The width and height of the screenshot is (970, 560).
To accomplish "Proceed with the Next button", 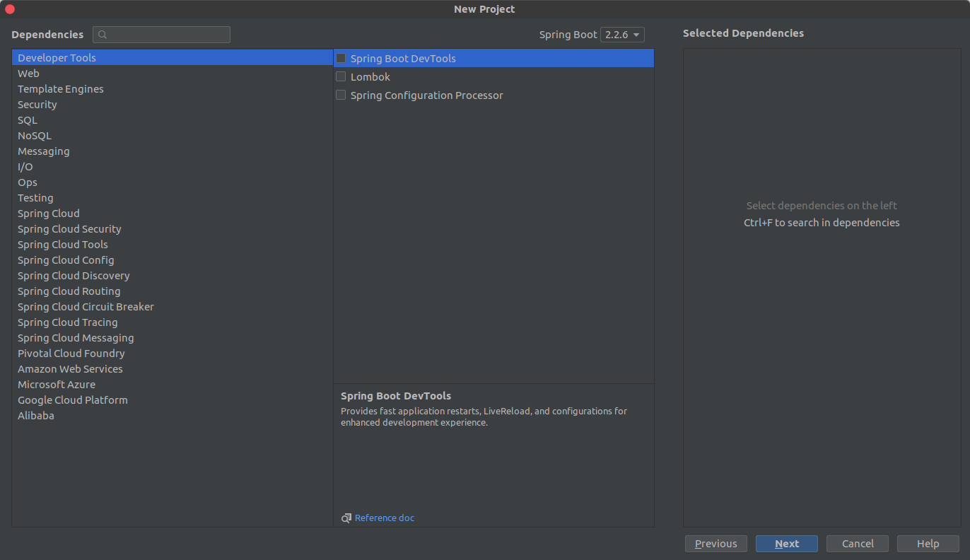I will [787, 544].
